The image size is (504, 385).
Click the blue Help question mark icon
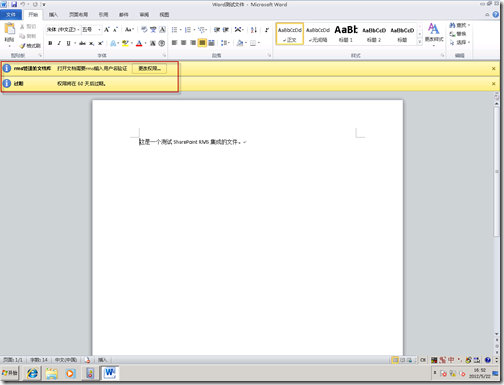point(496,14)
